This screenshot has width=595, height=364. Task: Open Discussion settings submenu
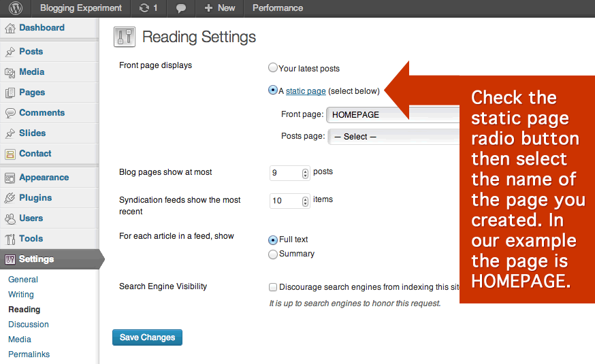point(29,325)
